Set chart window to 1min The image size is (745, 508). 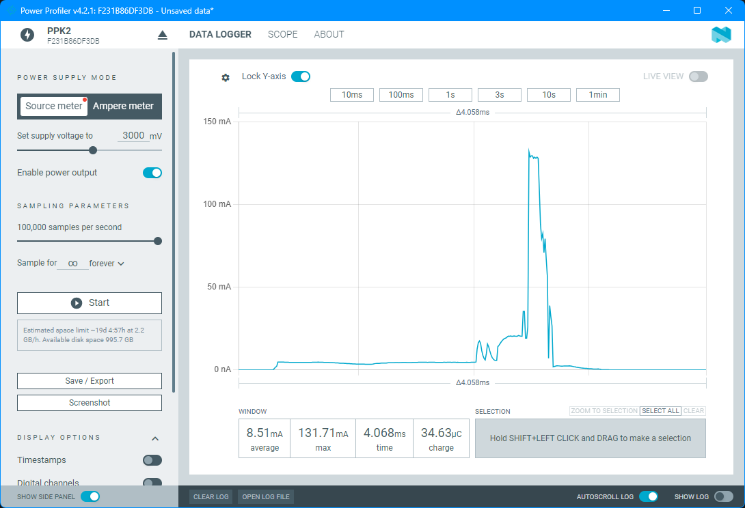(598, 95)
